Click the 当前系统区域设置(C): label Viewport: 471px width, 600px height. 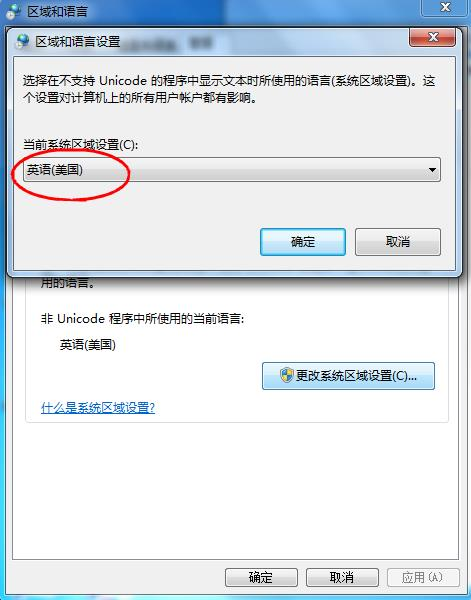(80, 145)
